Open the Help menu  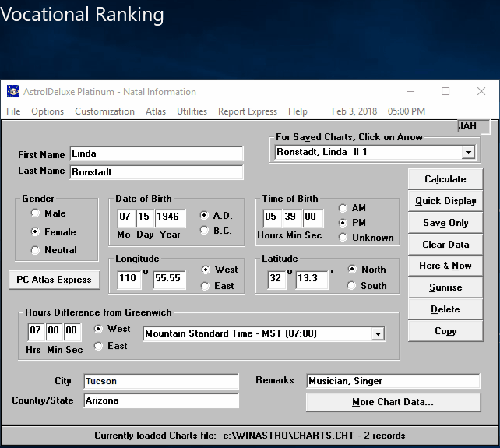click(x=298, y=111)
